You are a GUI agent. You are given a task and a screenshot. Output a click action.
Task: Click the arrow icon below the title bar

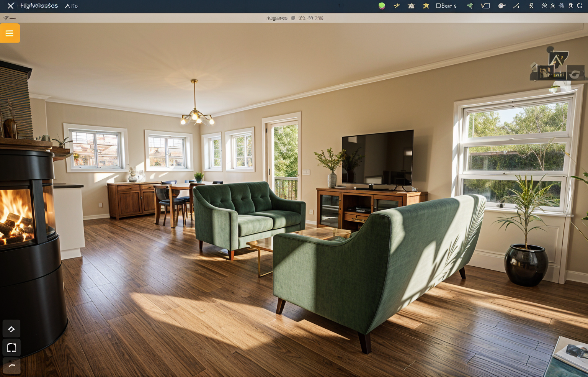9,18
